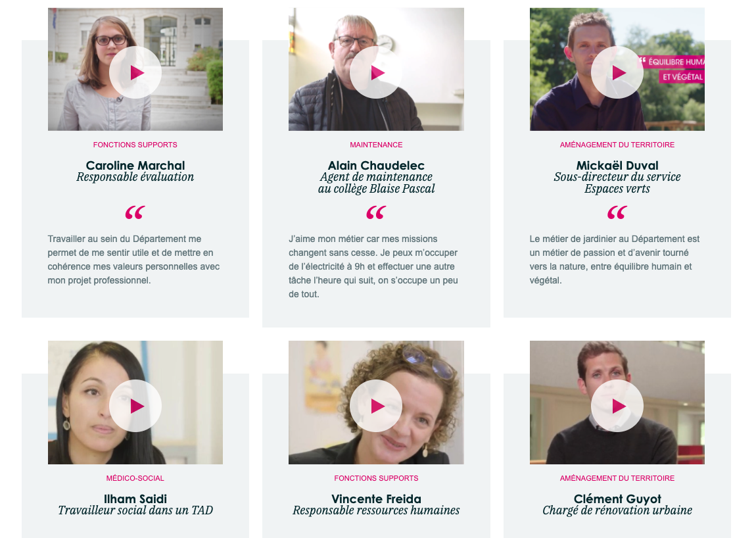
Task: Click the name Caroline Marchal
Action: pyautogui.click(x=135, y=166)
